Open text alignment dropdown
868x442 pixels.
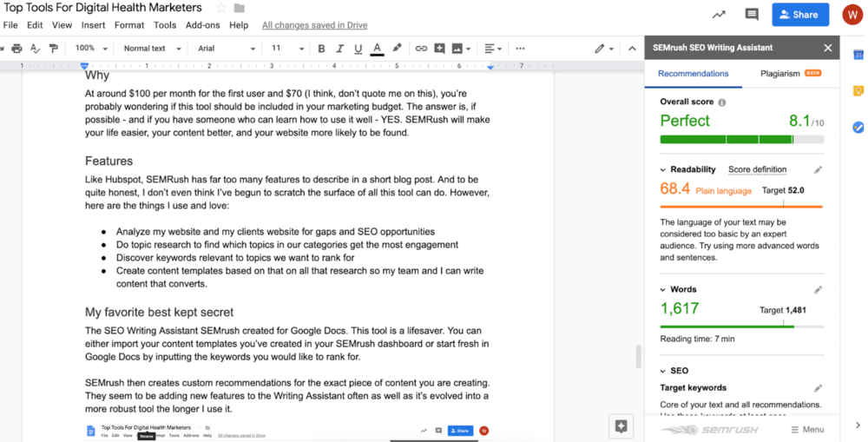[493, 49]
